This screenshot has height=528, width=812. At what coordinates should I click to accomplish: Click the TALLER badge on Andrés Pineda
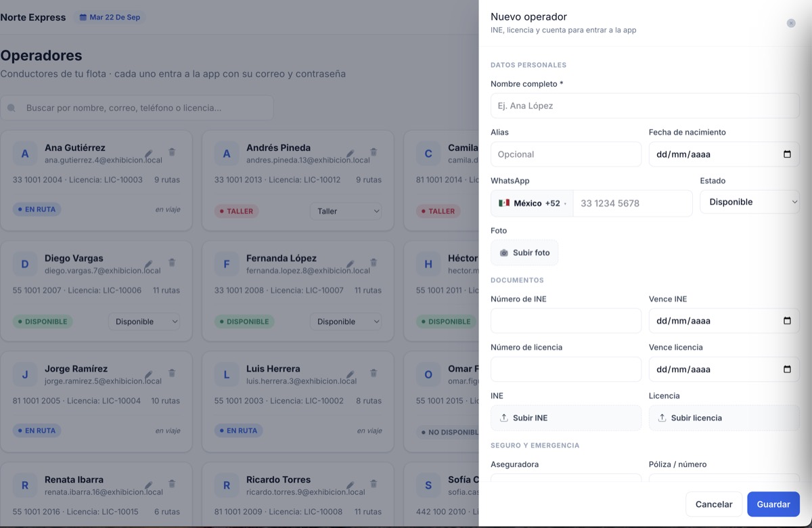(236, 211)
